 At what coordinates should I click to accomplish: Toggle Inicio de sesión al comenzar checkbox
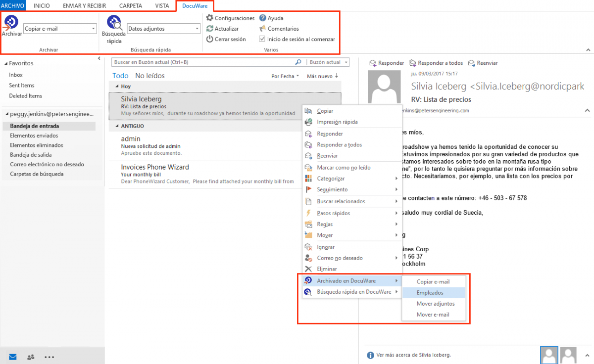click(x=263, y=39)
